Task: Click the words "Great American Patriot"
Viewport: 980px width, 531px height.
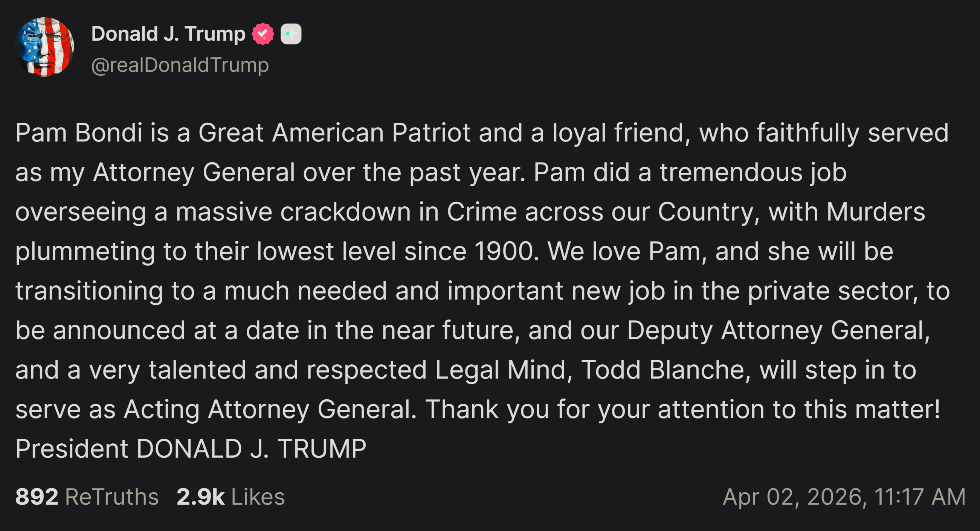Action: (334, 133)
